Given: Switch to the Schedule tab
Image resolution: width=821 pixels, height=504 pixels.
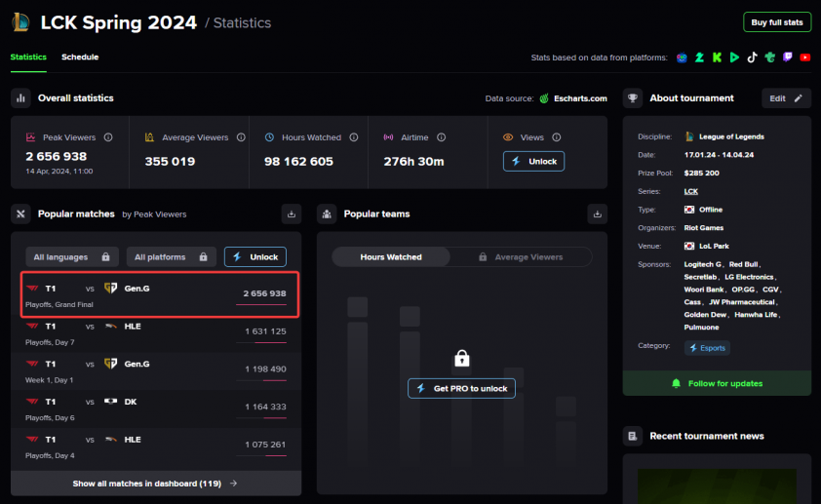Looking at the screenshot, I should pyautogui.click(x=80, y=58).
